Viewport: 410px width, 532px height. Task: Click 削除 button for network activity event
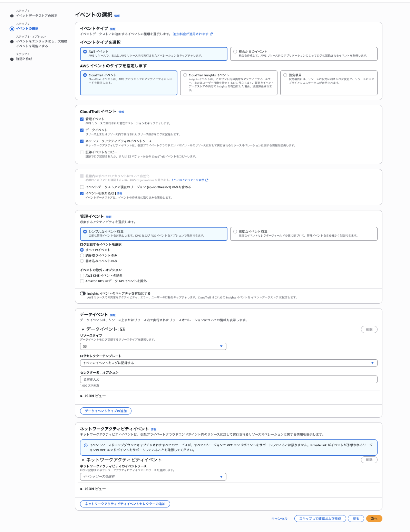click(369, 460)
